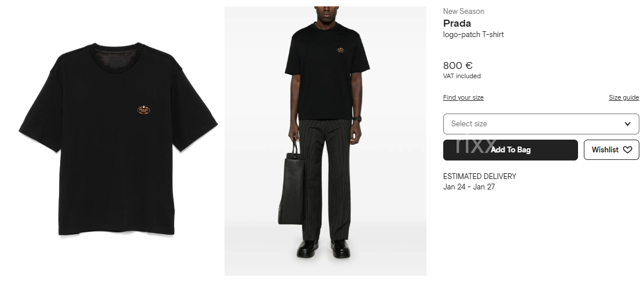This screenshot has width=644, height=281.
Task: Save item with the Wishlist button
Action: 612,149
